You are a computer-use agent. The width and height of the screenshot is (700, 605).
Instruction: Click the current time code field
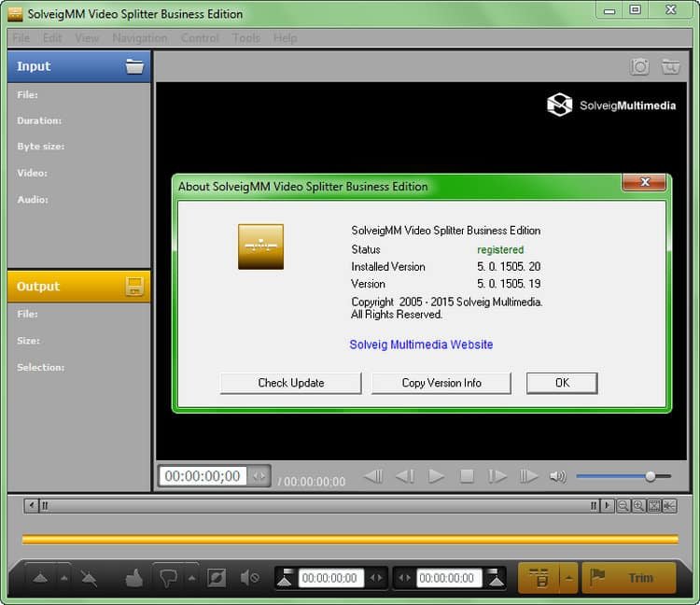coord(203,476)
